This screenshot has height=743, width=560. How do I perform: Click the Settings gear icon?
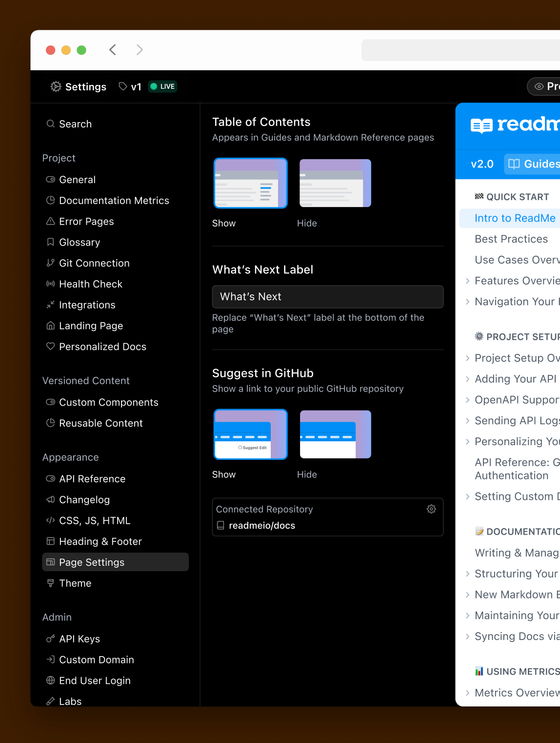pos(56,86)
